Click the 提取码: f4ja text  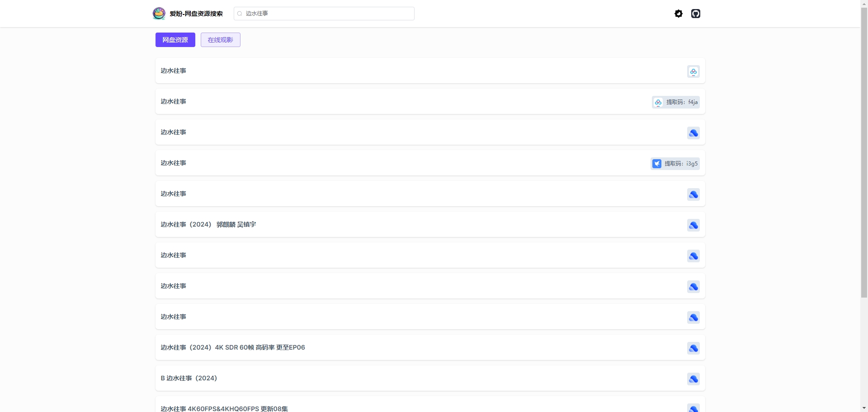pos(682,102)
